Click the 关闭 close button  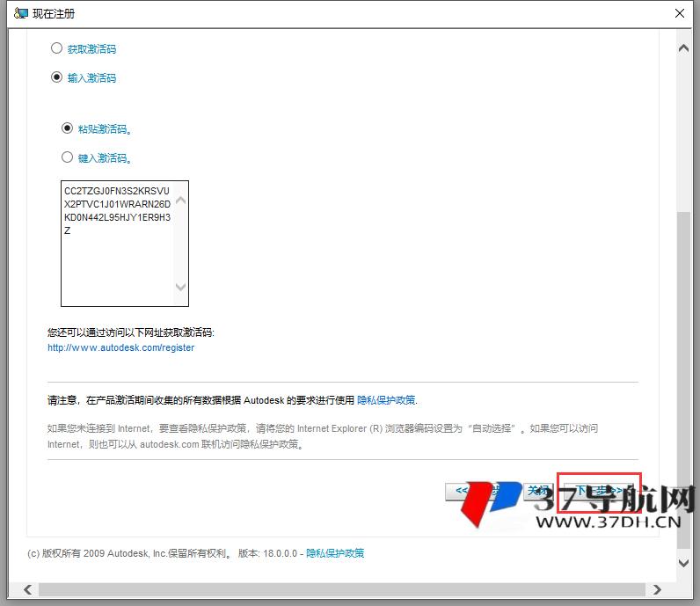click(x=538, y=492)
